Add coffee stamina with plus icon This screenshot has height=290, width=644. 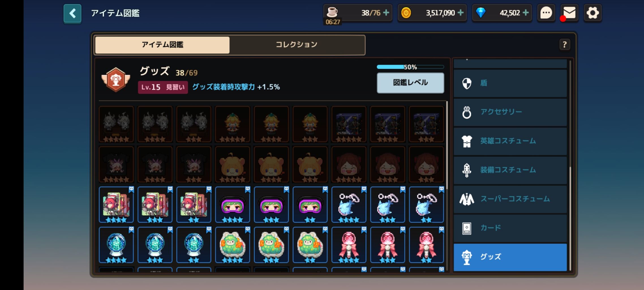[x=386, y=13]
